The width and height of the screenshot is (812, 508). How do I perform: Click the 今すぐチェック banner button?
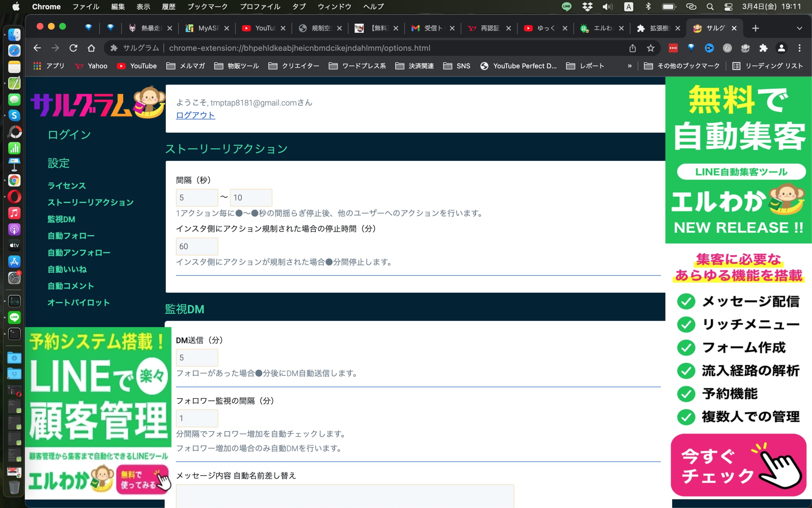[738, 465]
